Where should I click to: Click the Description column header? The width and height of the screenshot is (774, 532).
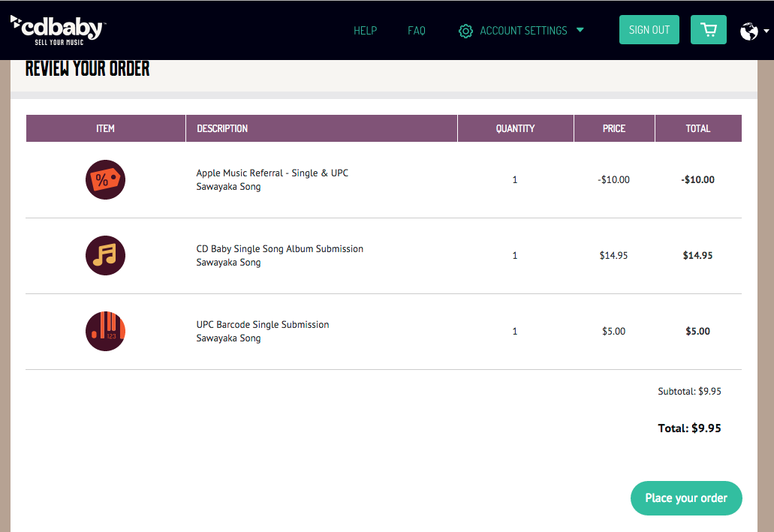(321, 128)
